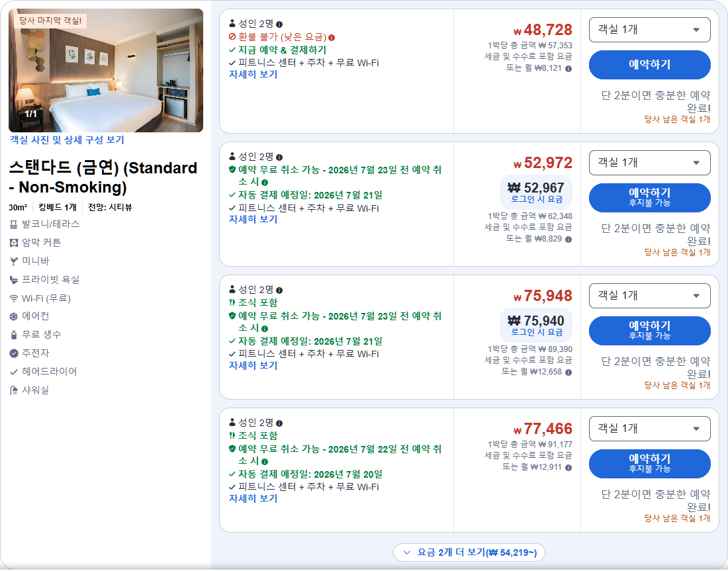The height and width of the screenshot is (571, 728).
Task: Click info icon next to 월 ₩12,658
Action: click(569, 373)
